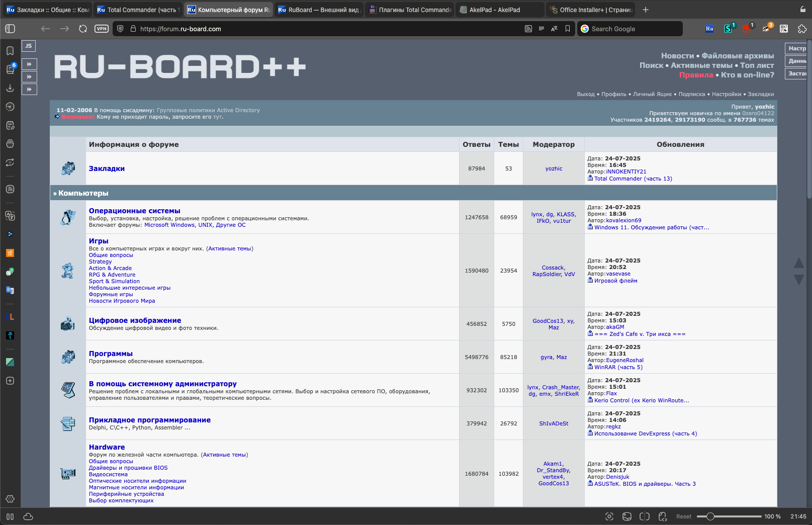Open moderator yozhic profile link

(554, 168)
